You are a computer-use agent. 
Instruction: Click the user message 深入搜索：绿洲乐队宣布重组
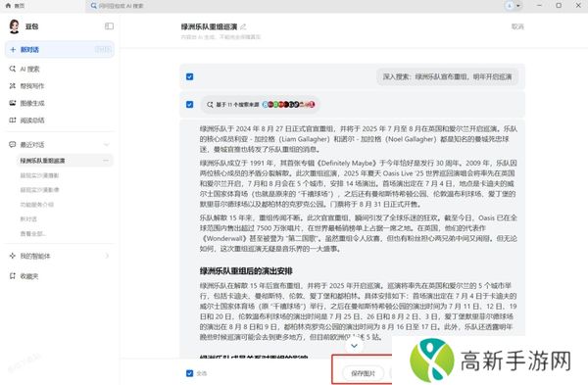[x=447, y=76]
